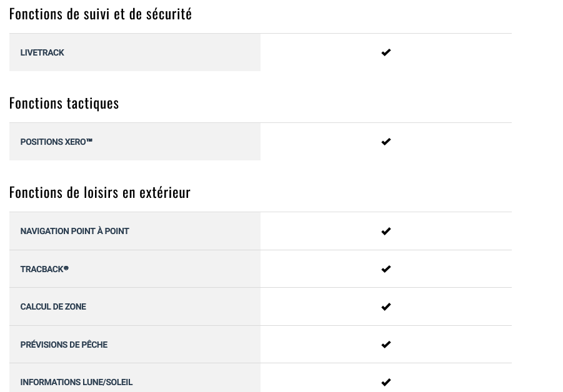Click the Prévisions de pêche checkmark
563x392 pixels.
point(386,345)
